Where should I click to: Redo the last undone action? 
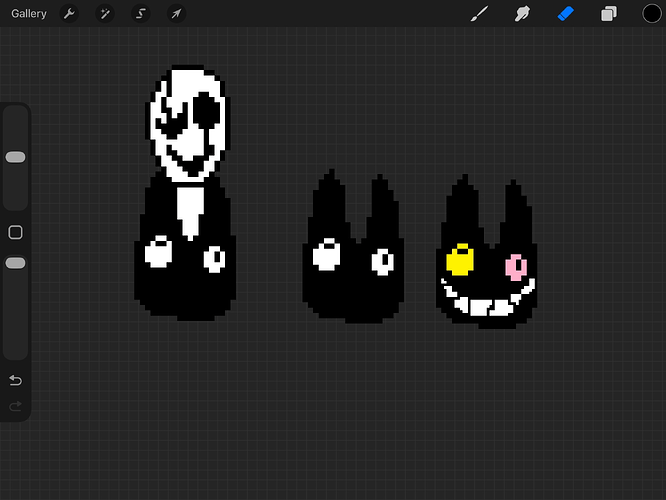point(16,407)
